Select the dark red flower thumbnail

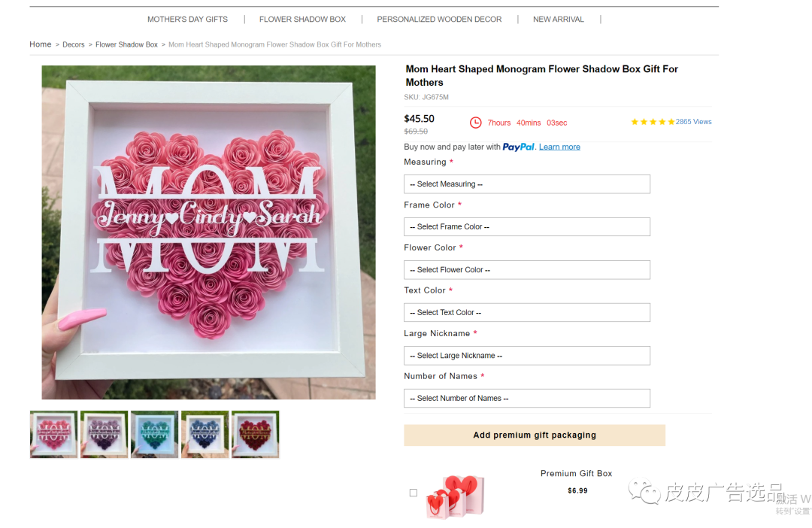pyautogui.click(x=255, y=434)
